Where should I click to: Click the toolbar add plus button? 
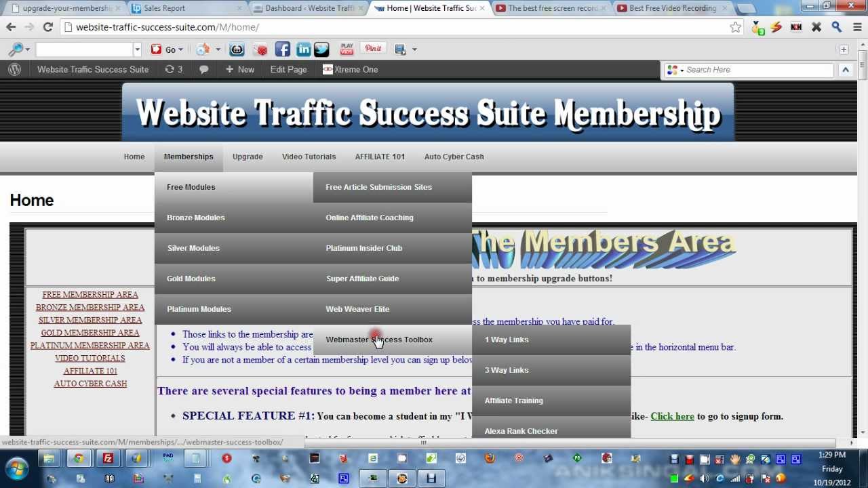coord(844,49)
